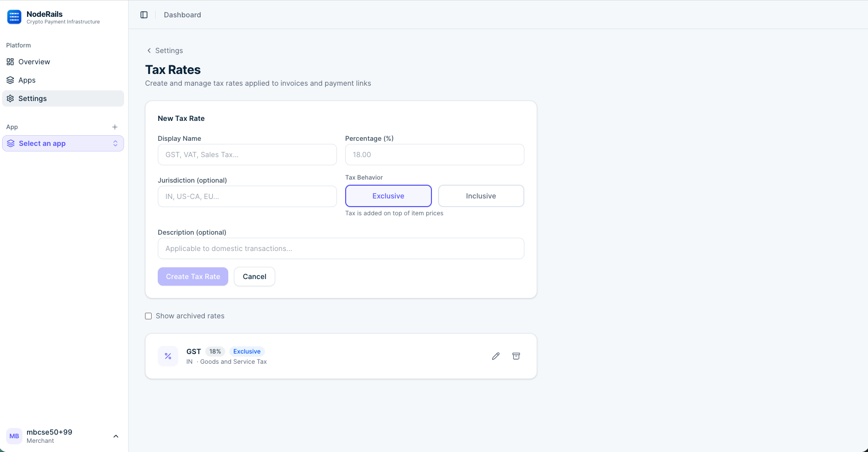Enable Show archived rates checkbox
Image resolution: width=868 pixels, height=452 pixels.
point(149,316)
